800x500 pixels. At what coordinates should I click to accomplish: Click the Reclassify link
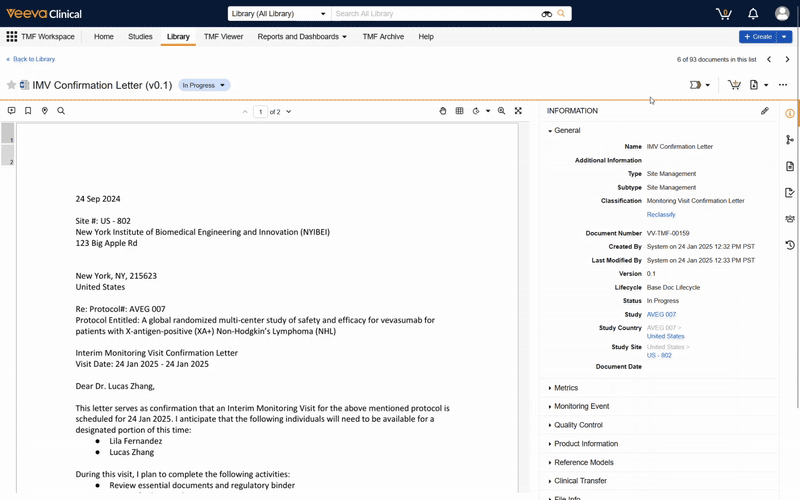tap(661, 215)
